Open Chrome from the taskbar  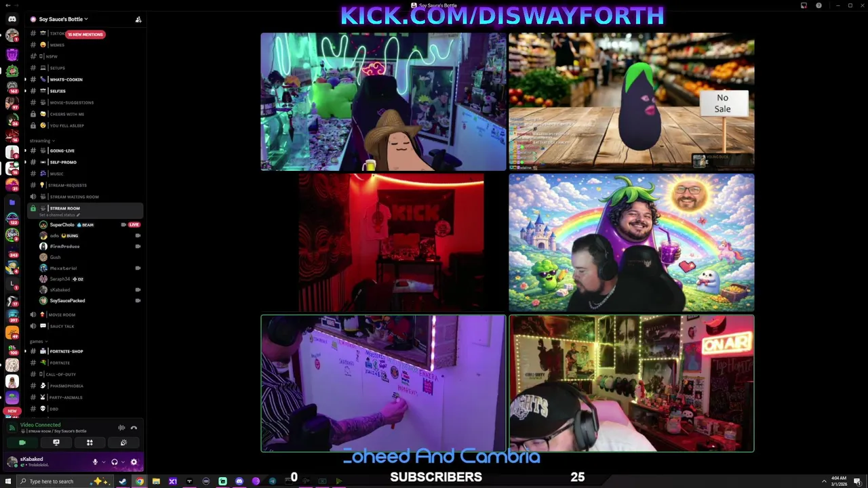coord(139,481)
